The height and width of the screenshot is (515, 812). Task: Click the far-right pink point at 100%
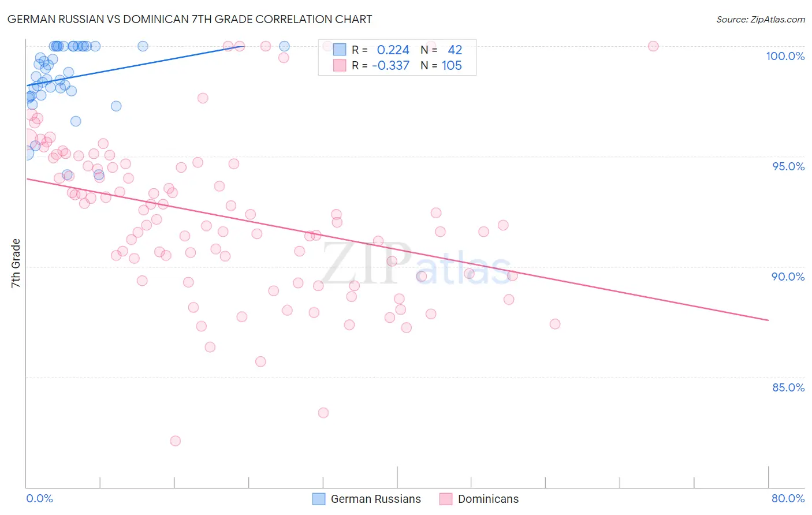point(653,46)
